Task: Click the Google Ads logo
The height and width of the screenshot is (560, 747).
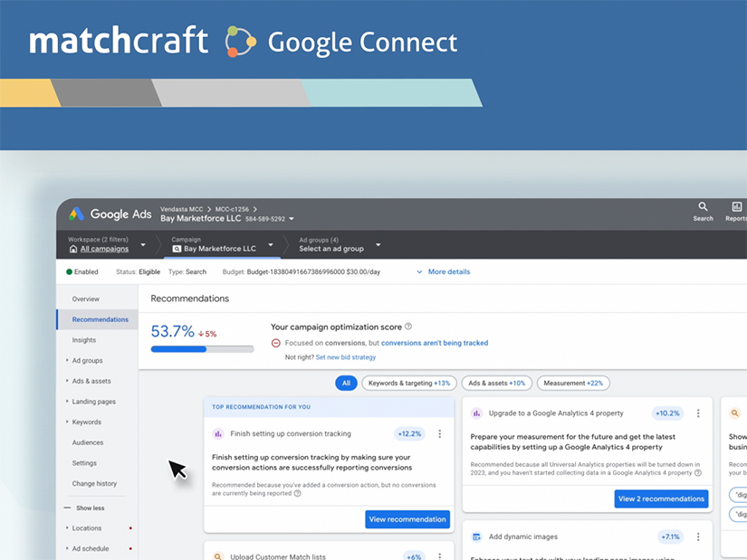Action: pyautogui.click(x=76, y=214)
